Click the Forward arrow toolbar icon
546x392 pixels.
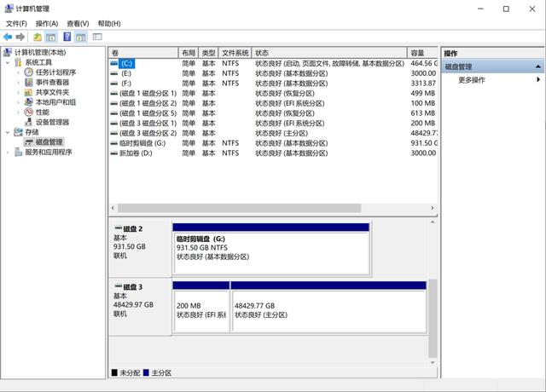click(20, 37)
